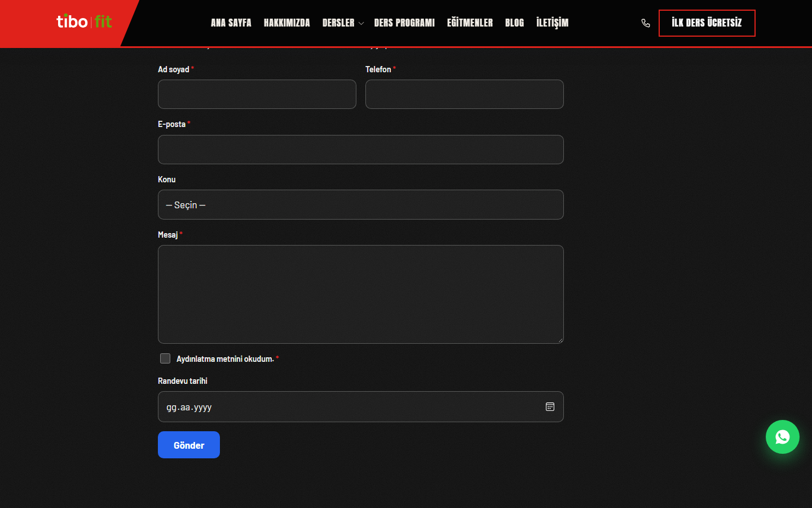The width and height of the screenshot is (812, 508).
Task: Open the Hakkımızda page
Action: point(286,23)
